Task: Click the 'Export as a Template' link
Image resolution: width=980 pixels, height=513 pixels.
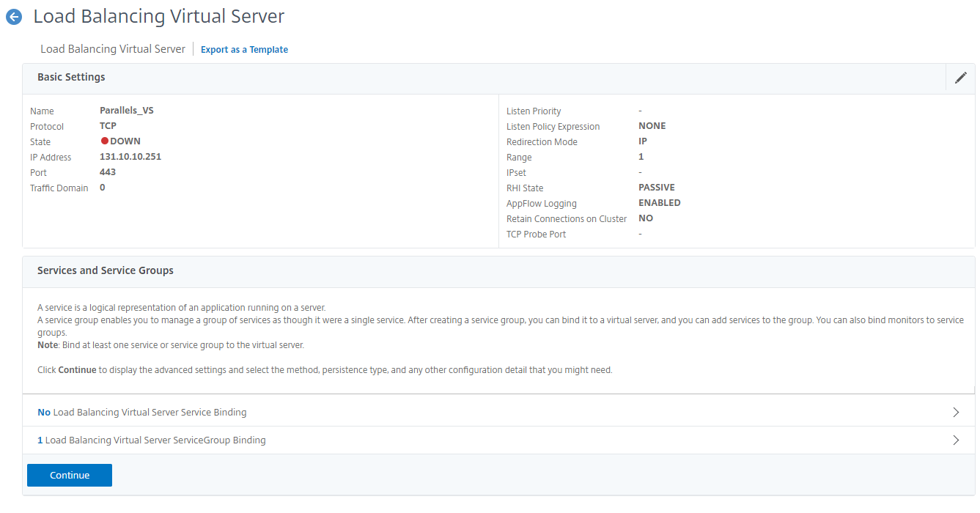Action: [244, 50]
